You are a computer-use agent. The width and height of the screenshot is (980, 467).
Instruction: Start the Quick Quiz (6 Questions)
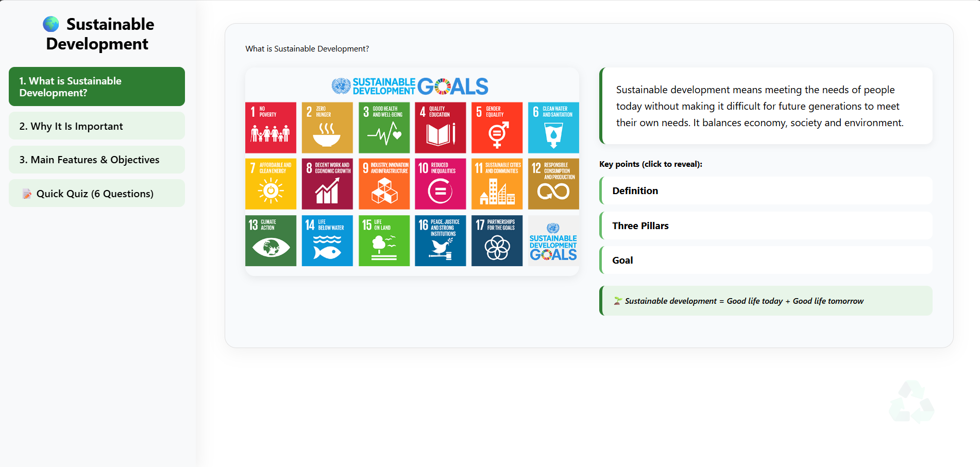pos(97,194)
